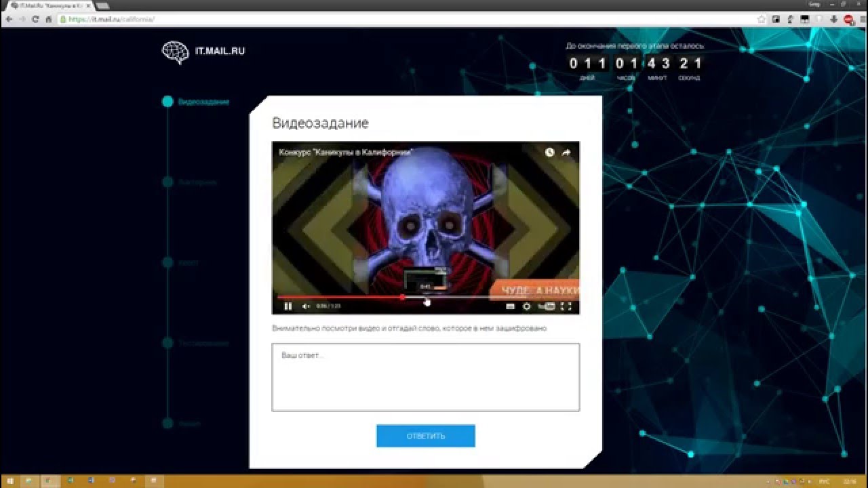This screenshot has width=868, height=488.
Task: Submit with the ОТВЕТИТЬ button
Action: pyautogui.click(x=426, y=436)
